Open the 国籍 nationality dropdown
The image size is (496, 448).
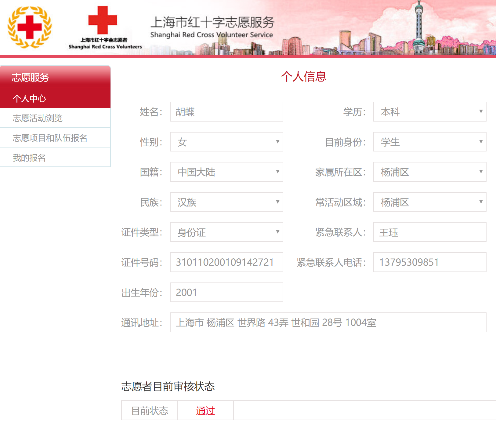(226, 172)
